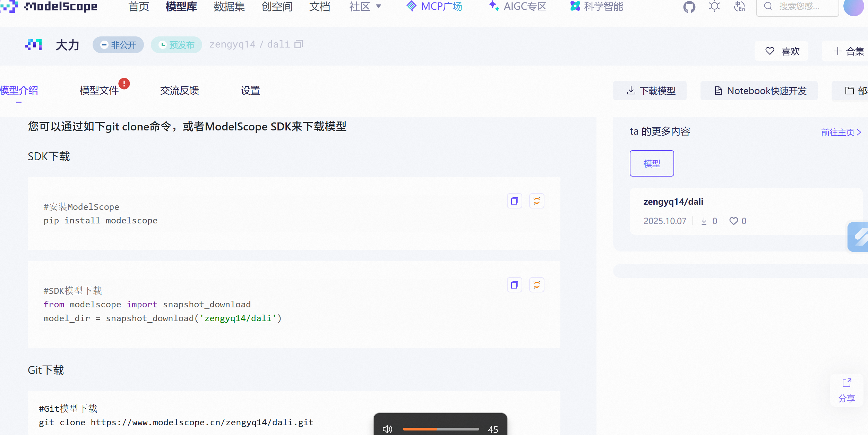The image size is (868, 435).
Task: Copy pip install modelscope code
Action: coord(514,201)
